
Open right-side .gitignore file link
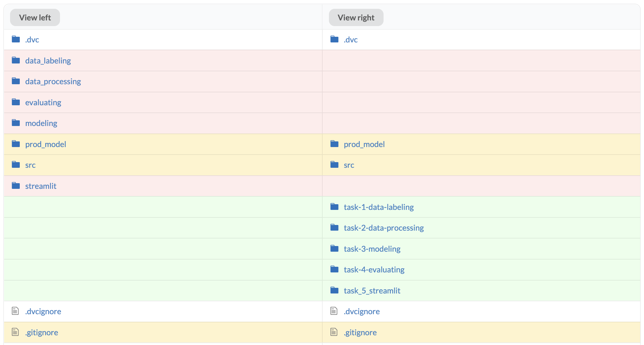[360, 332]
